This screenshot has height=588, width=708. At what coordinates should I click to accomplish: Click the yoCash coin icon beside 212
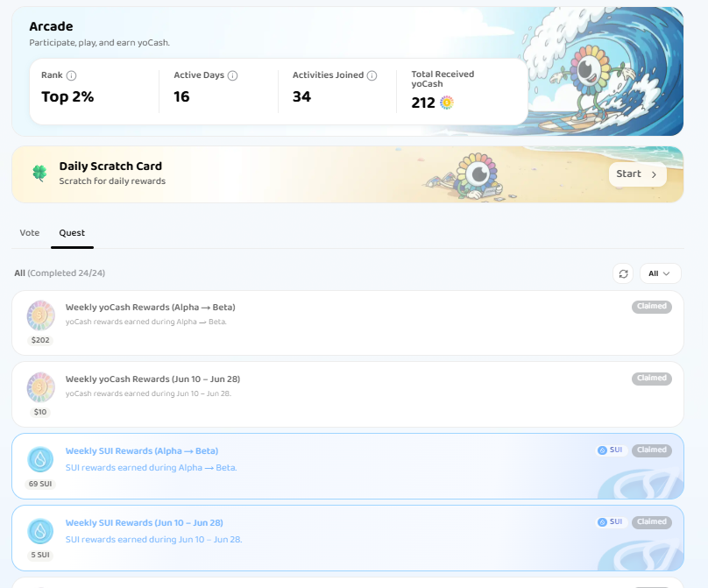click(447, 103)
